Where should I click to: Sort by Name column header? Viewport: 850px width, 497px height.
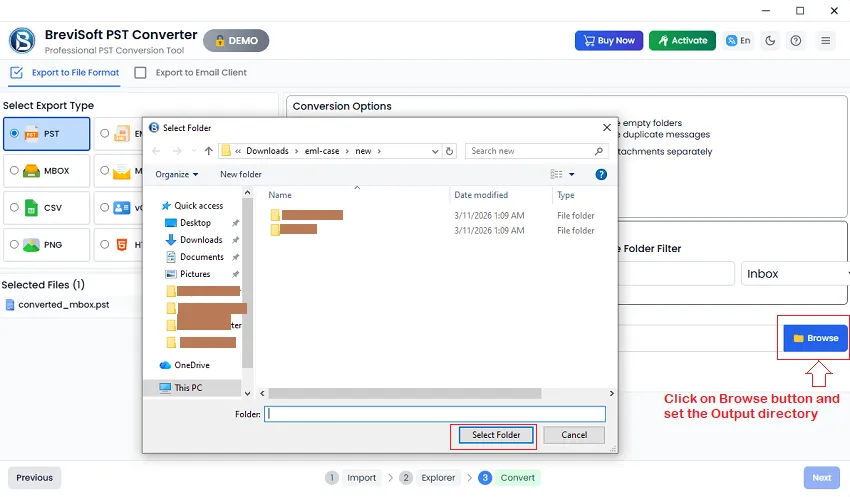click(x=280, y=195)
